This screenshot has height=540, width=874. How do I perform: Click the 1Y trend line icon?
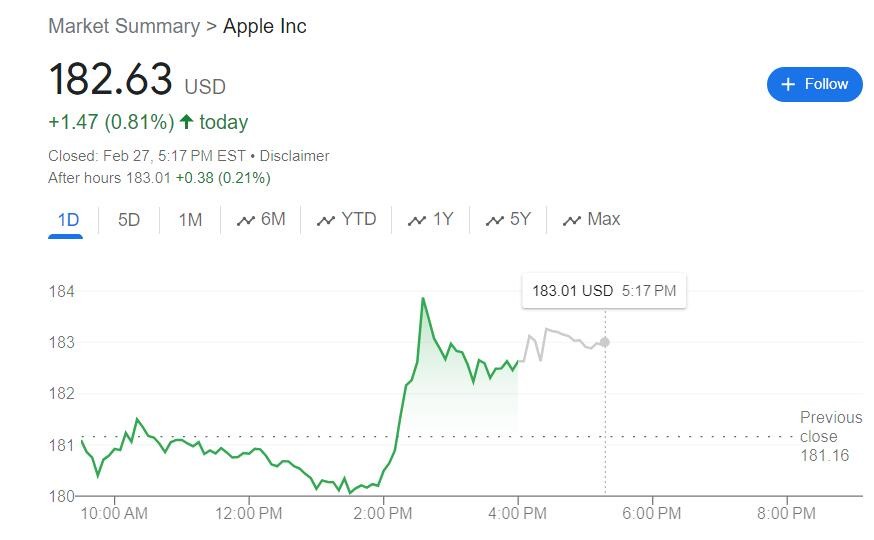tap(417, 221)
